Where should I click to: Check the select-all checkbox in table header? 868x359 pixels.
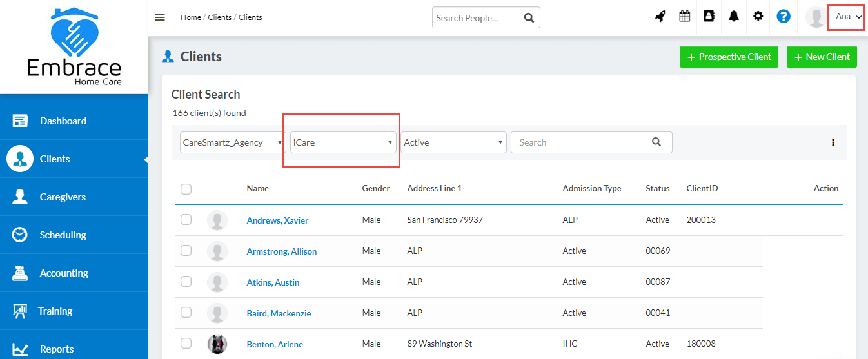186,189
